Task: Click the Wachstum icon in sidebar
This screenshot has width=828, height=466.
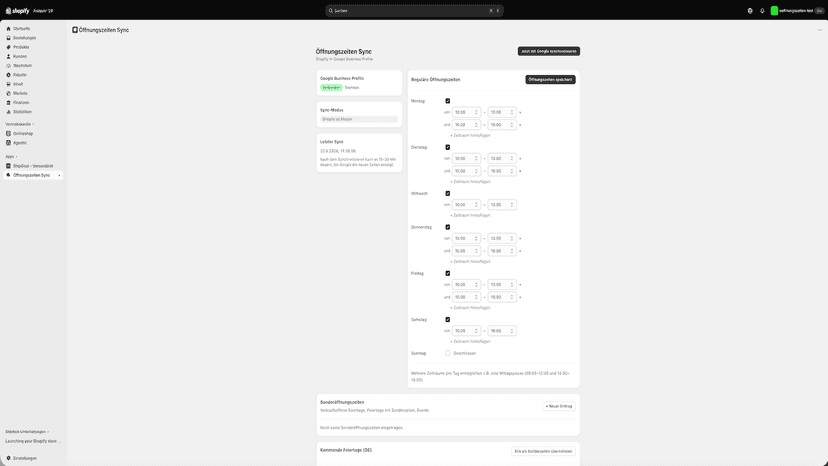Action: [8, 66]
